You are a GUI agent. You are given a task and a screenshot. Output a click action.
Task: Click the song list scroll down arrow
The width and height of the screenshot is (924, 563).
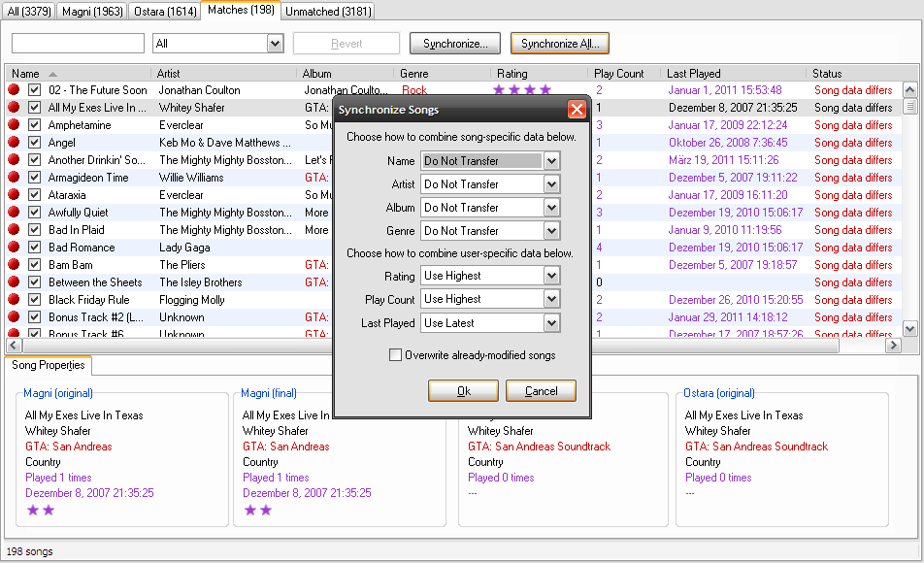tap(909, 329)
